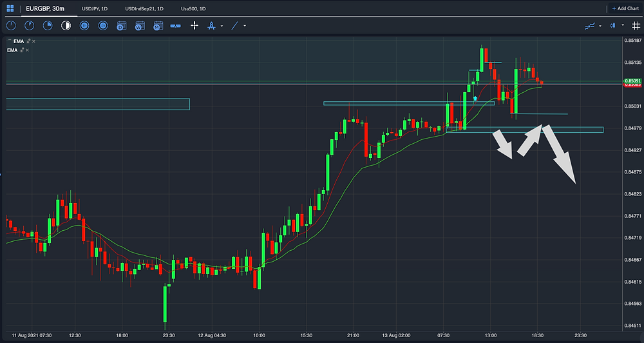644x343 pixels.
Task: Remove the second EMA indicator
Action: (27, 50)
